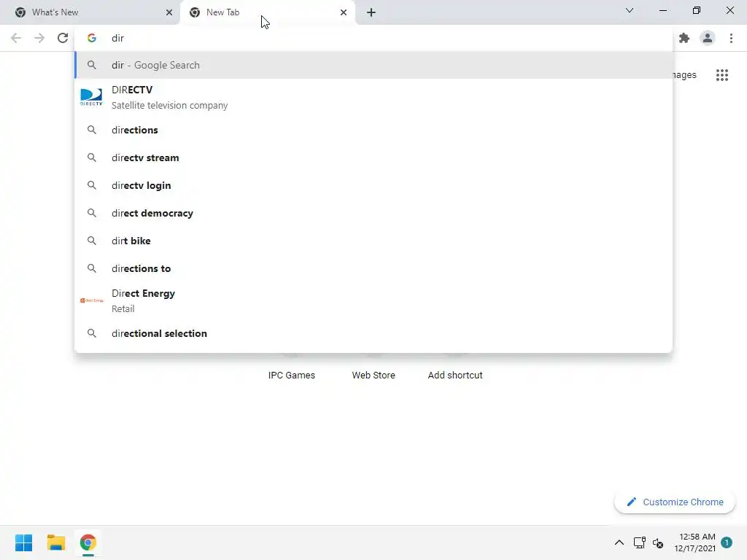The height and width of the screenshot is (560, 747).
Task: Open the Windows Start menu
Action: [24, 542]
